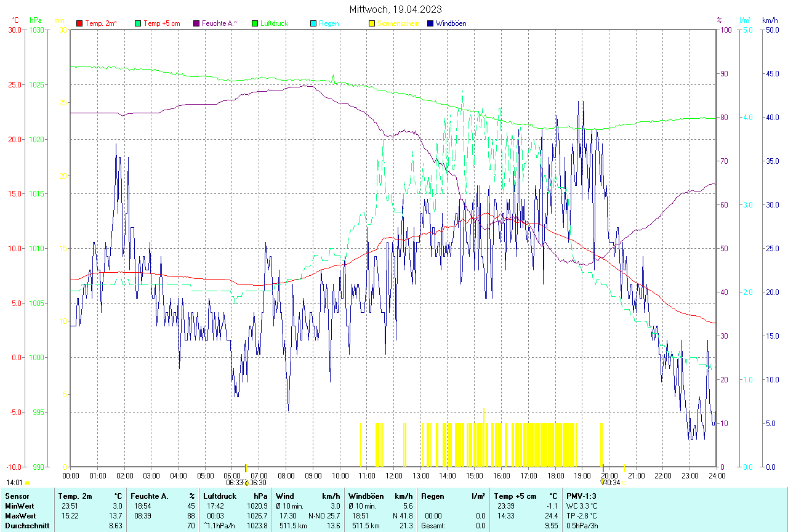788x532 pixels.
Task: Click the hPa axis unit label
Action: [35, 20]
